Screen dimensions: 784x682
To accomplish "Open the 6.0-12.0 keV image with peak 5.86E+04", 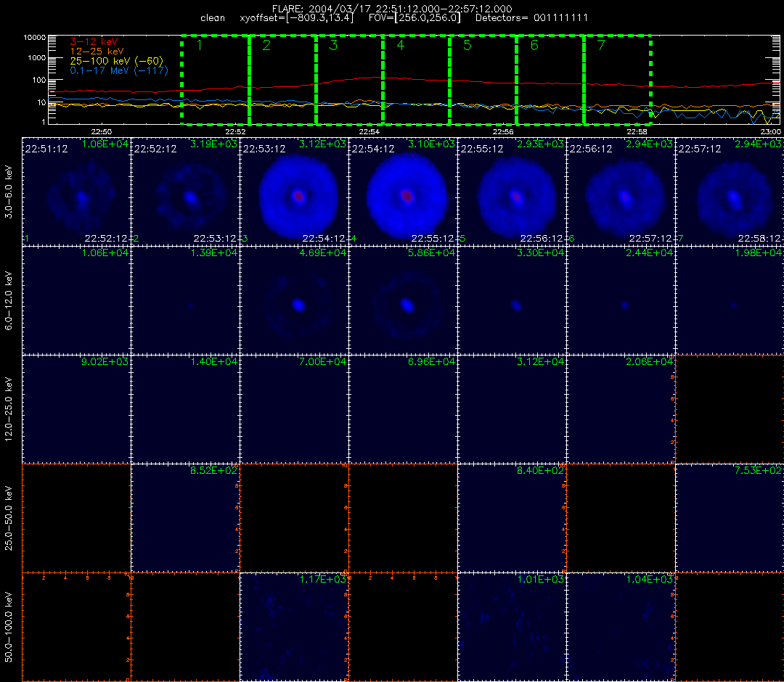I will [x=403, y=301].
